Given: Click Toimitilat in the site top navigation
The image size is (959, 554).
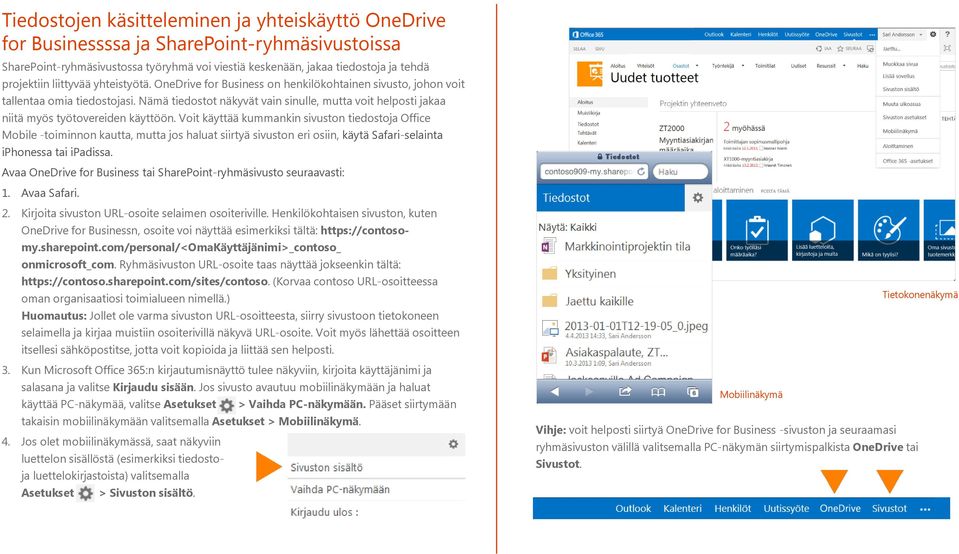Looking at the screenshot, I should [x=765, y=66].
